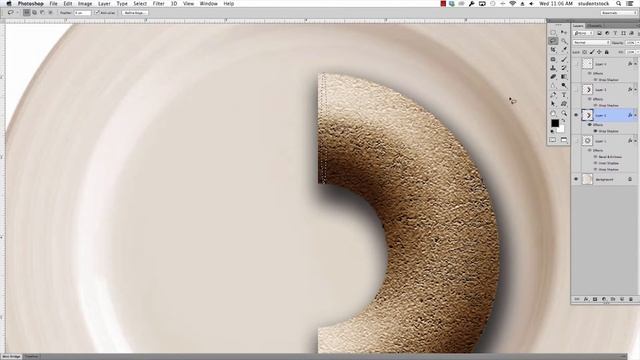Swap foreground and background colors

563,121
